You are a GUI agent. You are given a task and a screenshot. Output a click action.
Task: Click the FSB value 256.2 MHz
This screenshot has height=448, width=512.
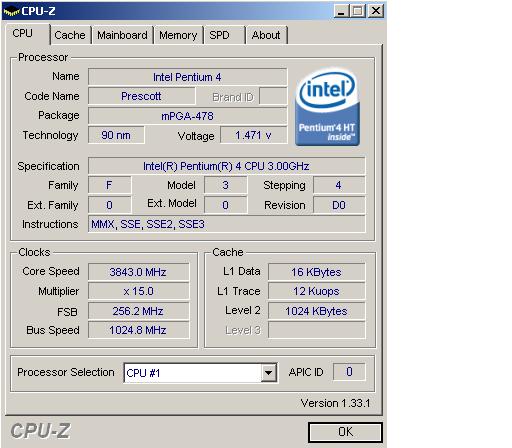(138, 311)
